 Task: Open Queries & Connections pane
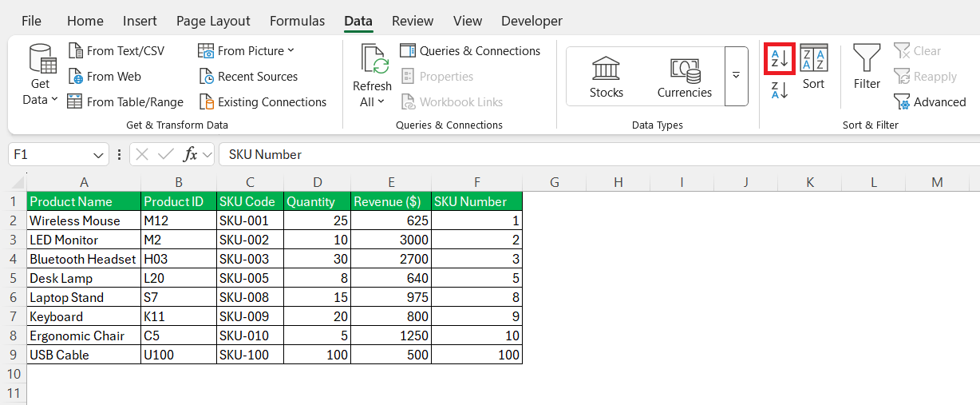click(471, 51)
